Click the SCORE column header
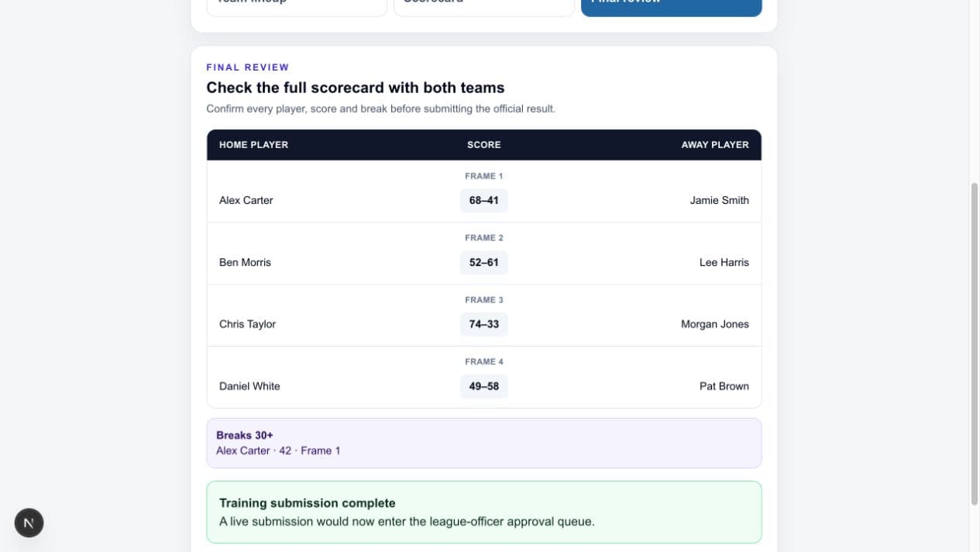This screenshot has height=552, width=980. [484, 145]
